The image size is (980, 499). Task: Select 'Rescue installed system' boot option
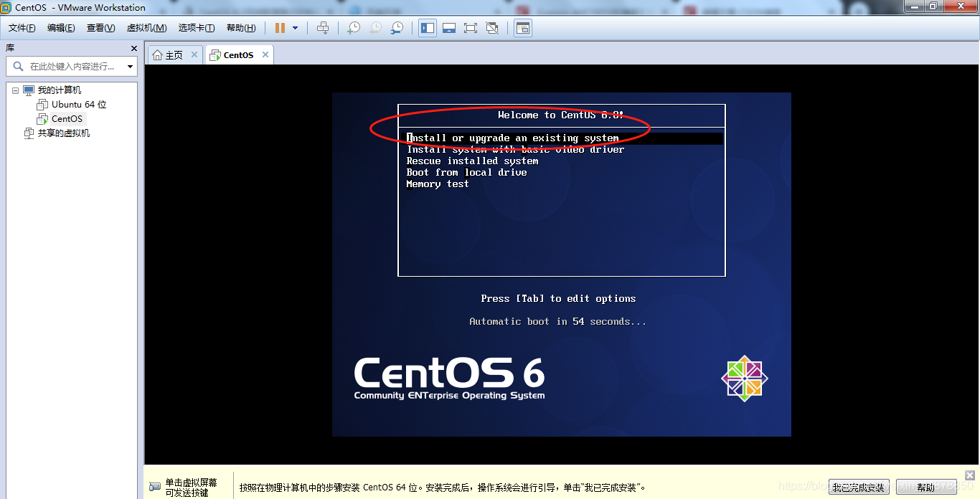472,161
